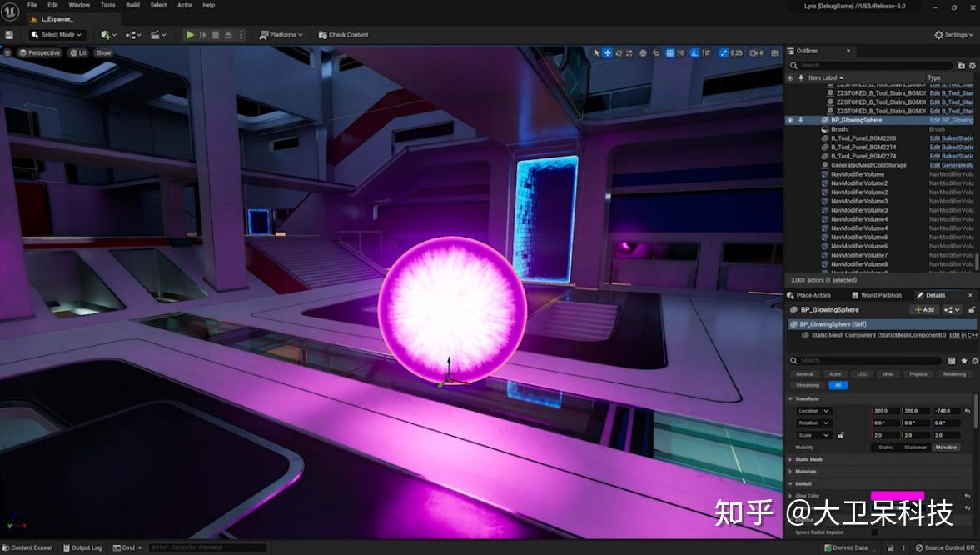The width and height of the screenshot is (980, 555).
Task: Click the surface snapping icon
Action: [655, 53]
